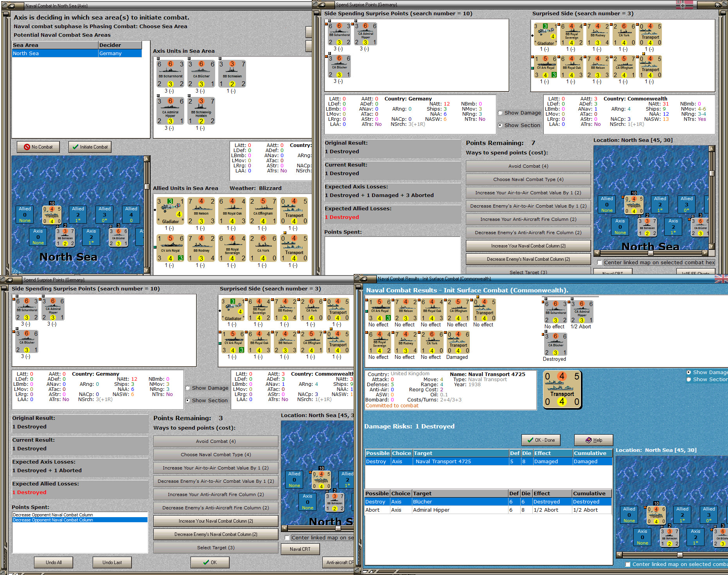Click map horizontal scrollbar thumb in 7-points-remaining window
The width and height of the screenshot is (728, 575).
coord(651,253)
